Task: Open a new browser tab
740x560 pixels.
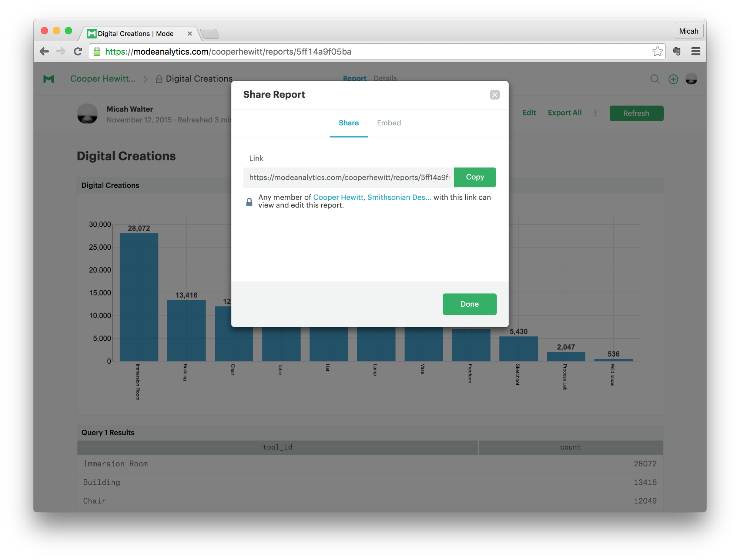Action: click(210, 34)
